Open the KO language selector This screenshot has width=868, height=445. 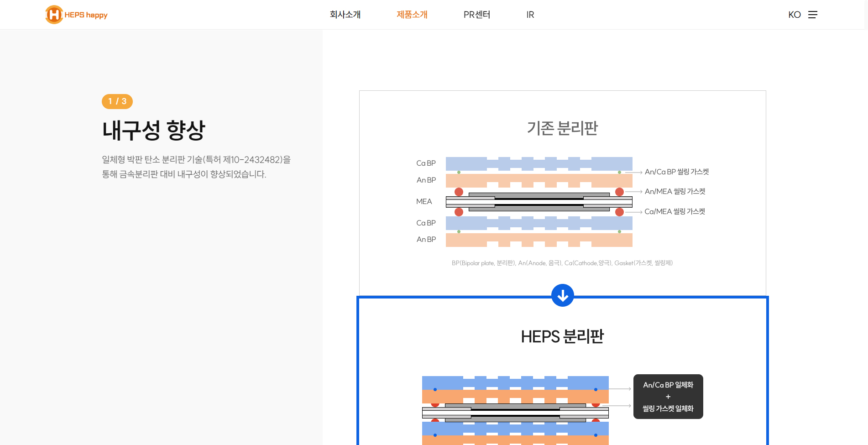tap(794, 15)
